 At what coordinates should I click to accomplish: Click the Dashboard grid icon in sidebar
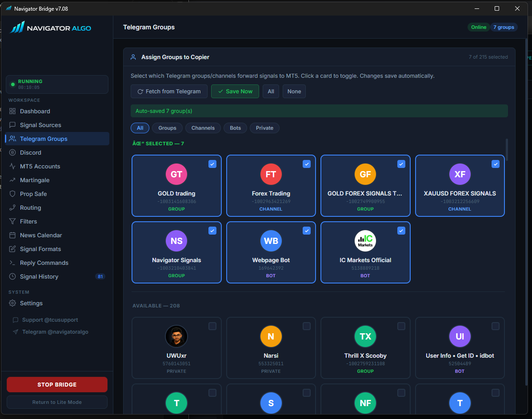(x=12, y=111)
